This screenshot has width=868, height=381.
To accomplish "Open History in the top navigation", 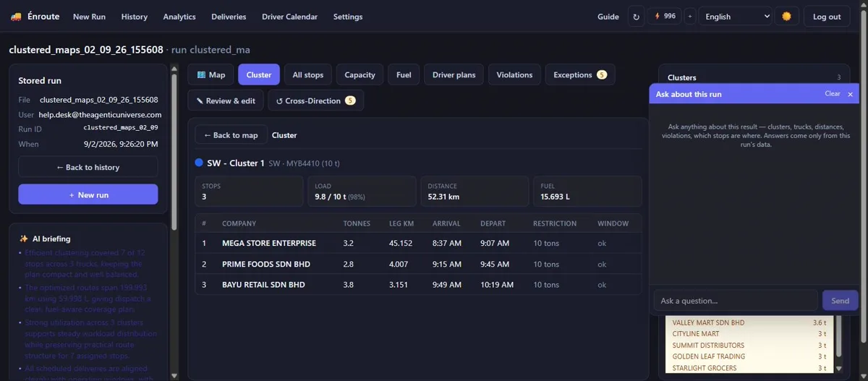I will pos(135,17).
